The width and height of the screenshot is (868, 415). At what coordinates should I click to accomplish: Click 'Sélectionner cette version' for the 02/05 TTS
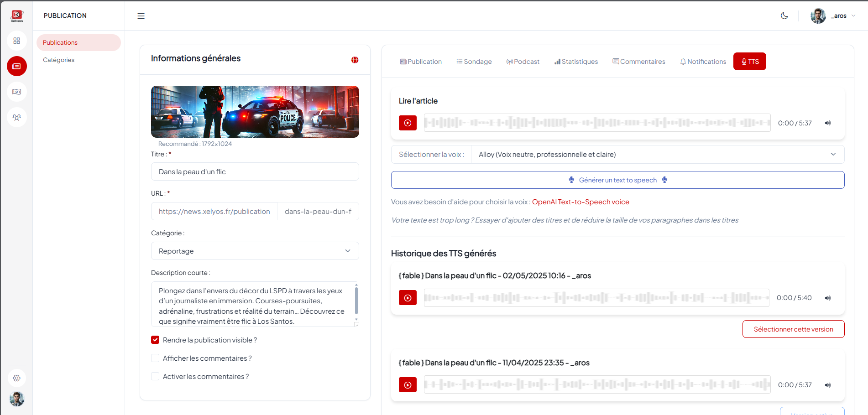click(x=793, y=329)
